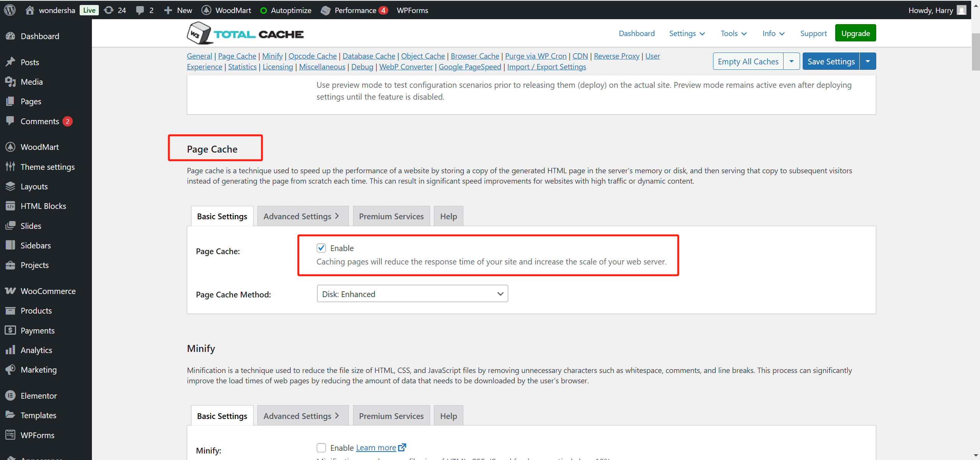Image resolution: width=980 pixels, height=460 pixels.
Task: Follow the Browser Cache anchor link
Action: coord(474,56)
